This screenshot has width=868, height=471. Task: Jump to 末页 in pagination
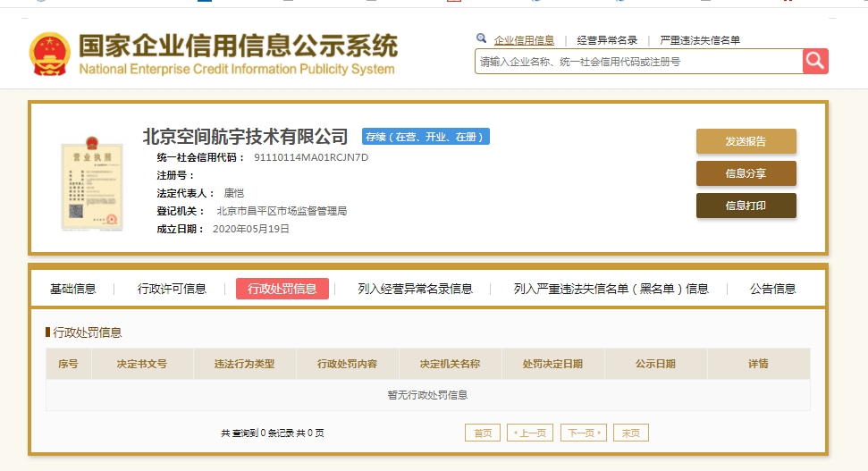click(x=631, y=433)
